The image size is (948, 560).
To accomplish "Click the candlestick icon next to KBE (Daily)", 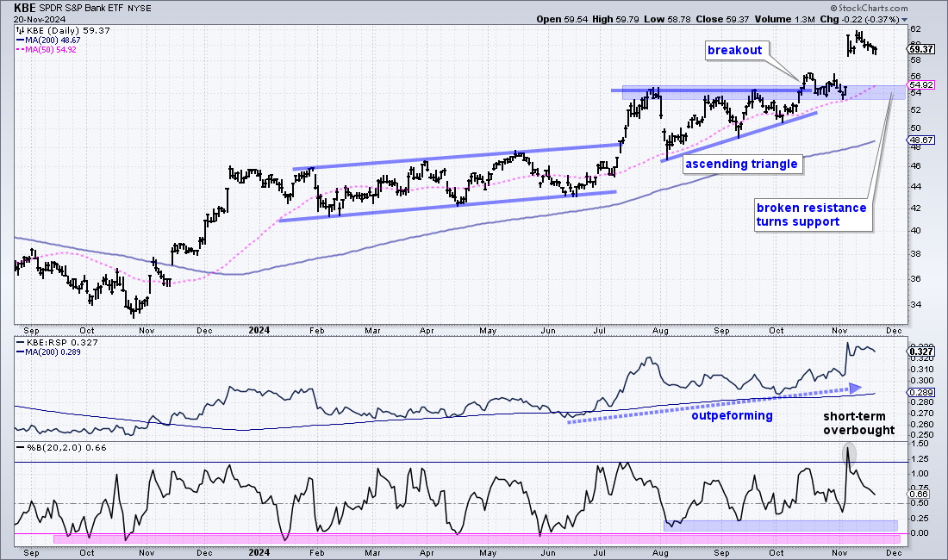I will pos(20,30).
